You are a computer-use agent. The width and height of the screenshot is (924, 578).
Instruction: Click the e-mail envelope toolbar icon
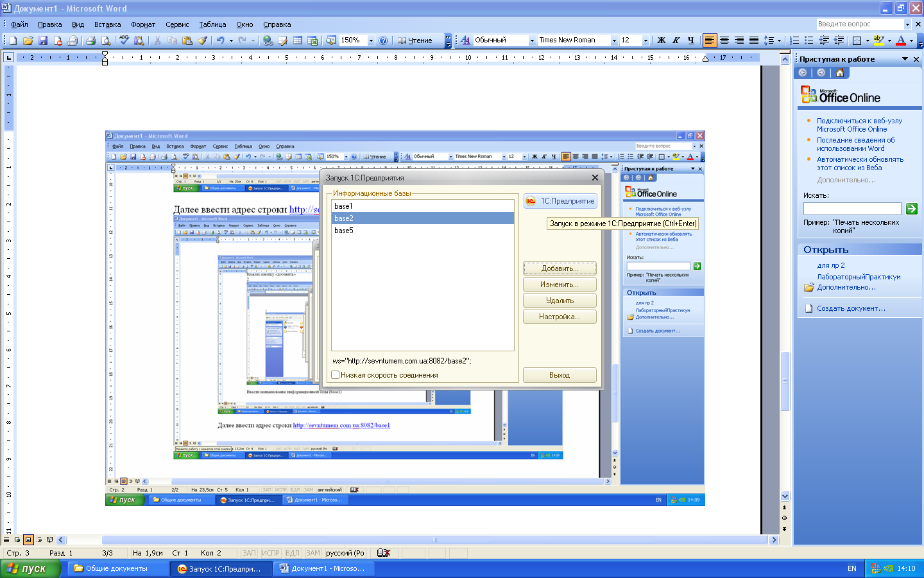tap(73, 40)
